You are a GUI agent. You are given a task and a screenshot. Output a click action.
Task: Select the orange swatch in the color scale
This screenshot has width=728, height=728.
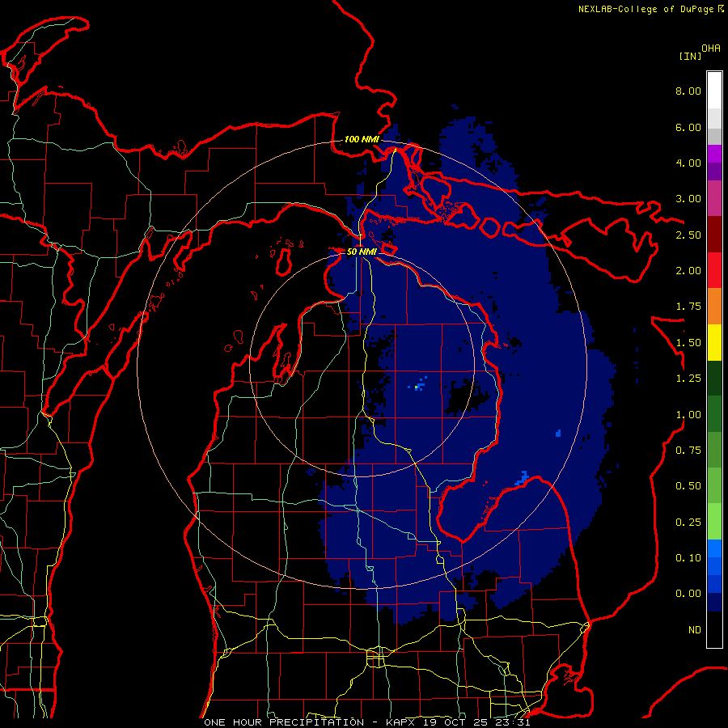tap(714, 307)
